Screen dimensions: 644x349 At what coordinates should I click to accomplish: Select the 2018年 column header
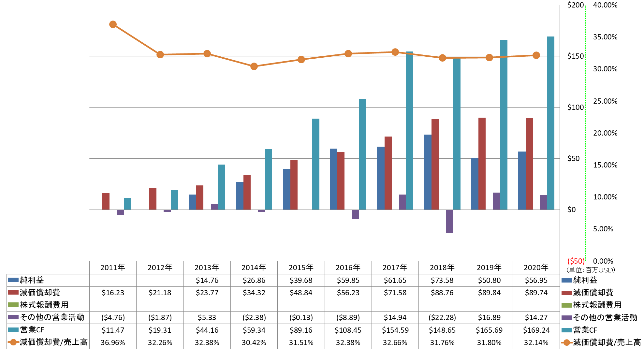442,268
